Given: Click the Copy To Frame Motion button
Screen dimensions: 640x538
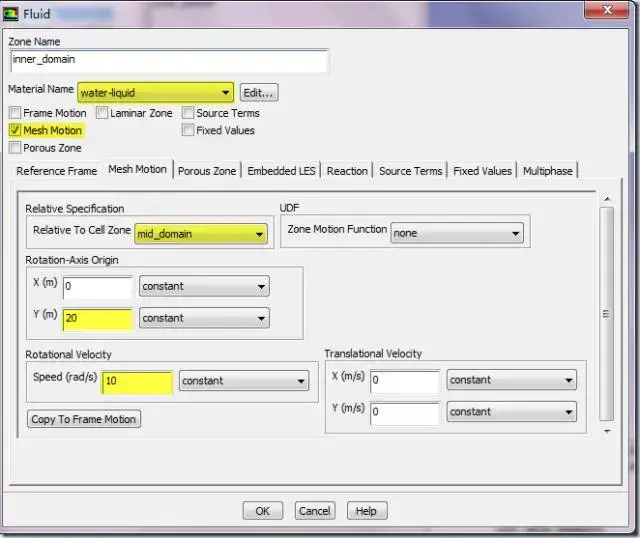Looking at the screenshot, I should pos(84,419).
